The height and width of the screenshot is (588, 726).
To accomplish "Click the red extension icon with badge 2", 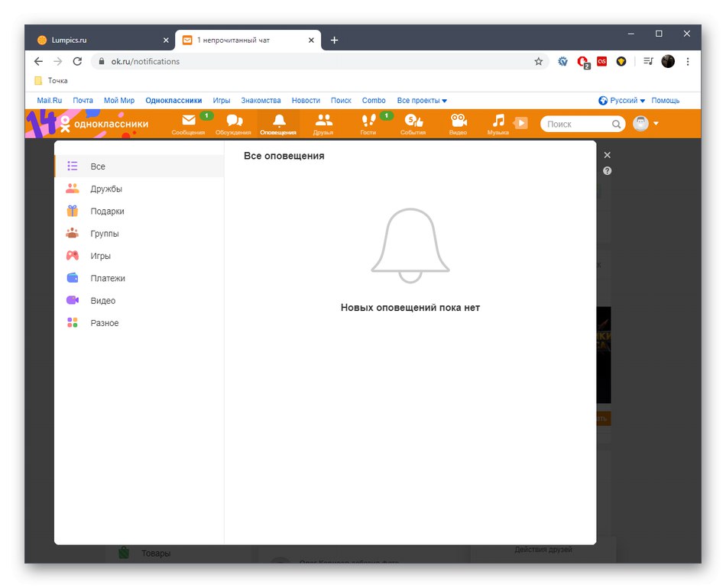I will point(583,62).
